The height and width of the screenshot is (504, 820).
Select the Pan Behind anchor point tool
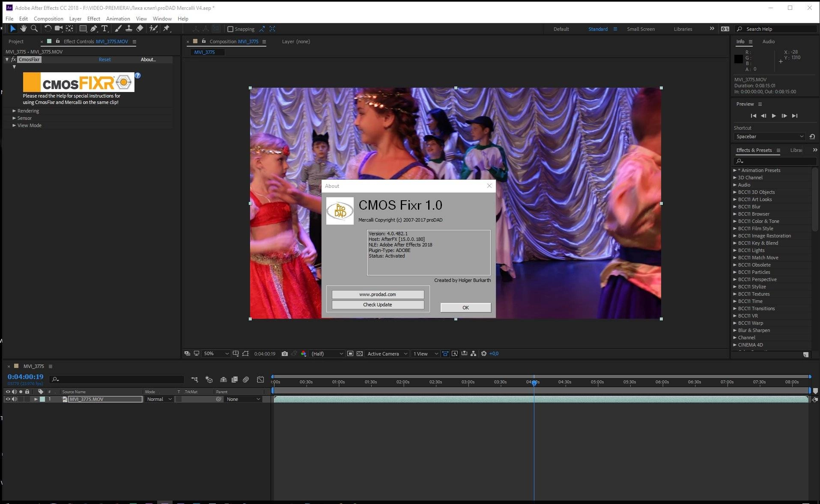pyautogui.click(x=69, y=29)
